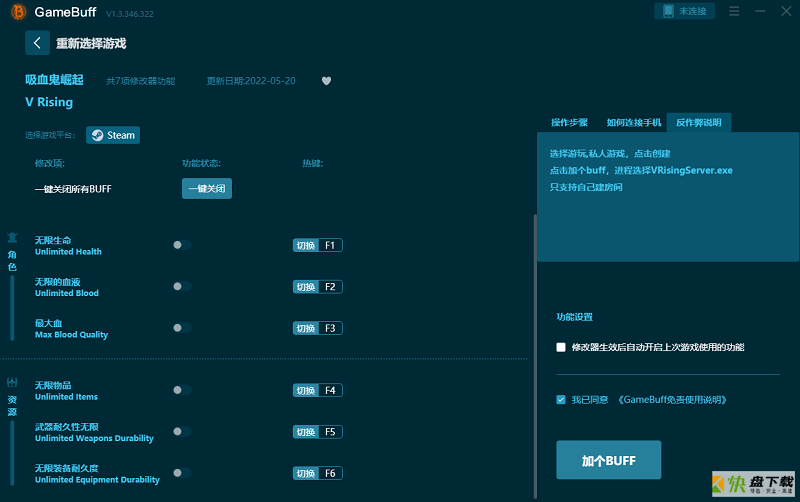Viewport: 800px width, 502px height.
Task: Click the 一键关闭所有BUFF label
Action: [x=73, y=189]
